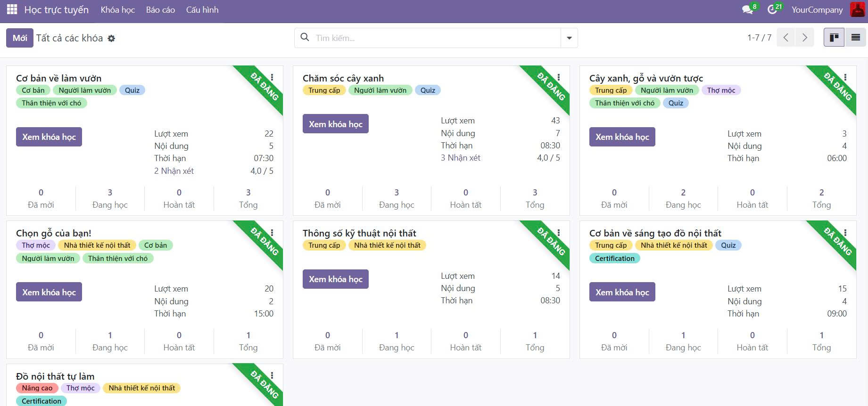Click Xem khóa học on Cơ bản về làm vườn
Screen dimensions: 868x406
tap(49, 137)
